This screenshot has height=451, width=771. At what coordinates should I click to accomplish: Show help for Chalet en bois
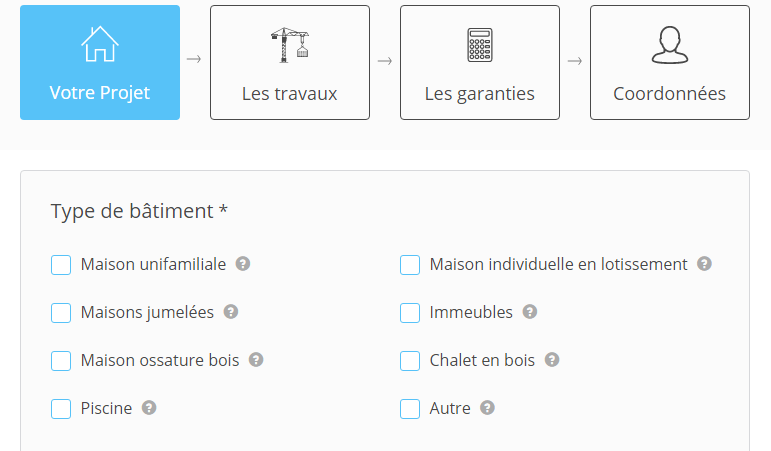pos(552,360)
